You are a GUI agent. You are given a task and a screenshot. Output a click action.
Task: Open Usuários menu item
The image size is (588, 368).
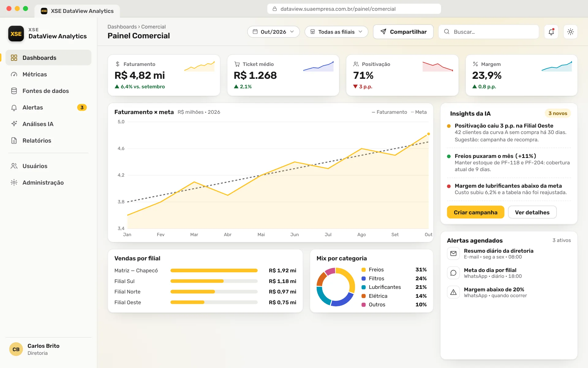pyautogui.click(x=48, y=166)
